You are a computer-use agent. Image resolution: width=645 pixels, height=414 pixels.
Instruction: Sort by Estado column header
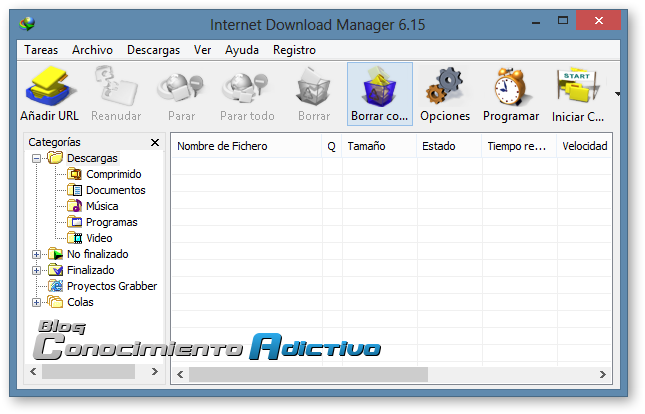tap(449, 146)
